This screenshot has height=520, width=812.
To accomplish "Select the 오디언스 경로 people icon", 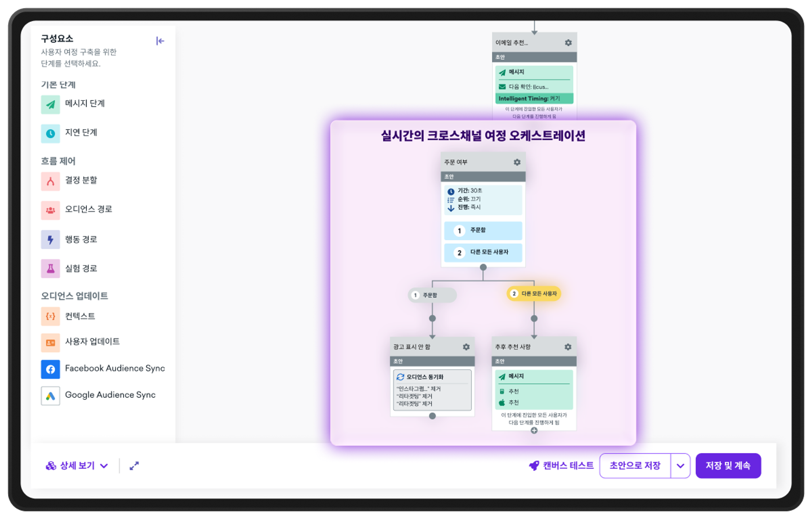I will 50,210.
